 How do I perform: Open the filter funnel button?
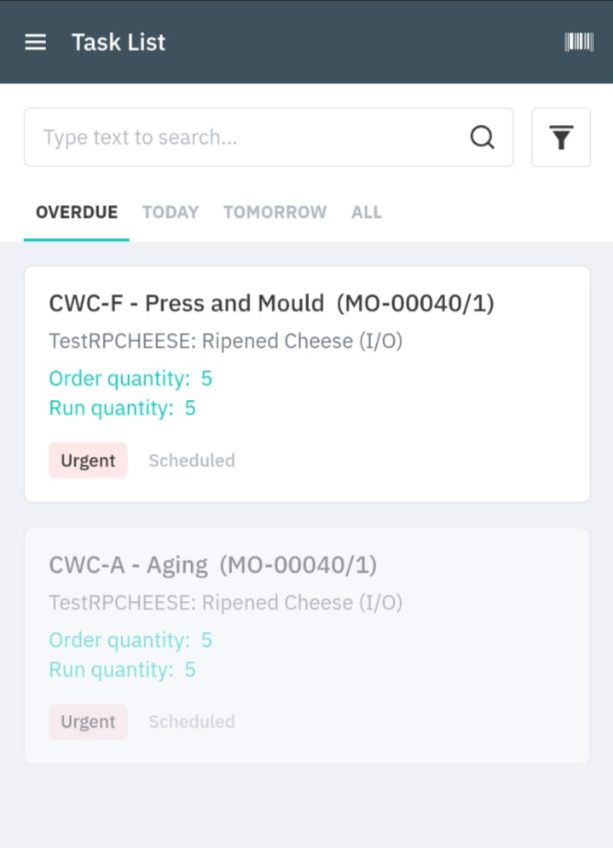(x=561, y=137)
